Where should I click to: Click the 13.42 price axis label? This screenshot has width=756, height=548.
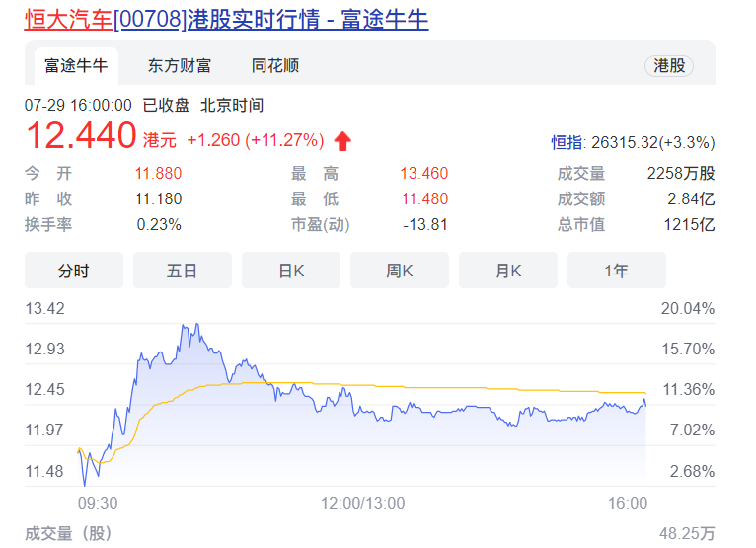pyautogui.click(x=44, y=308)
